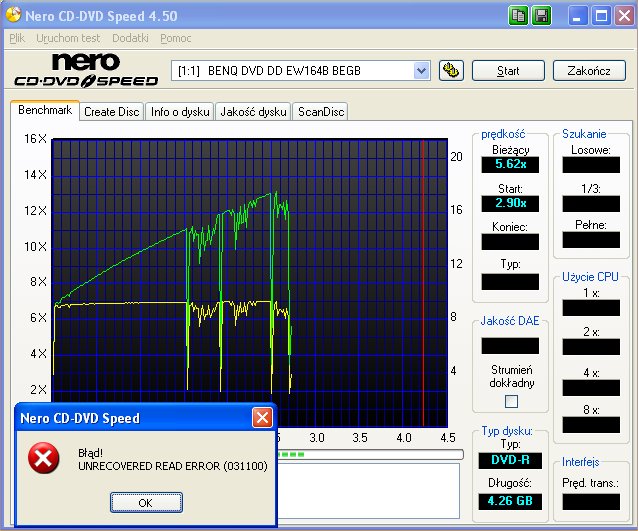Click the red vertical end marker in graph
The height and width of the screenshot is (531, 638).
coord(423,281)
